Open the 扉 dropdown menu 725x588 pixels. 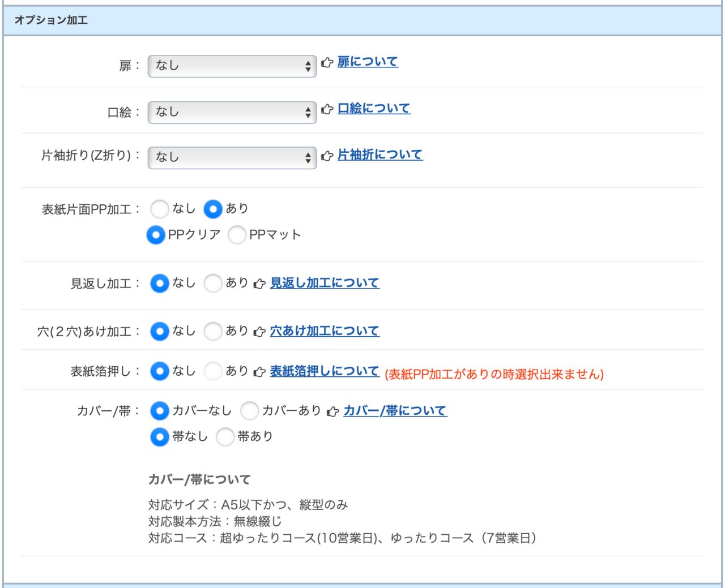click(x=232, y=66)
